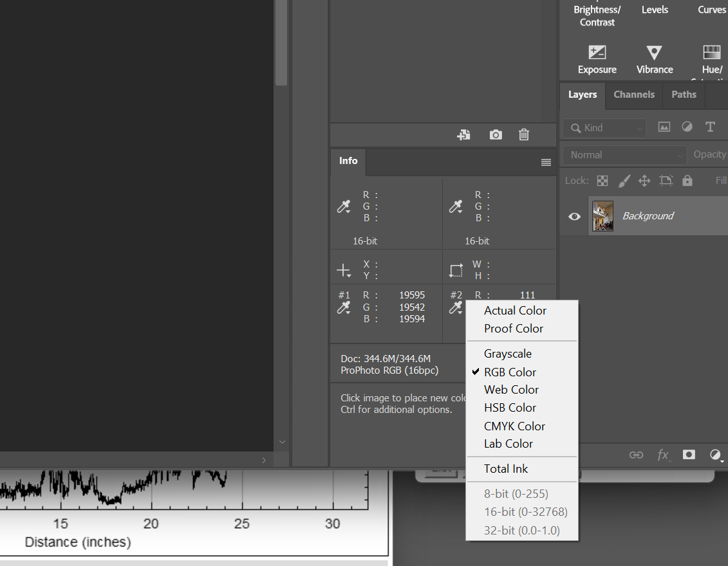Open the Normal blending mode dropdown
The width and height of the screenshot is (728, 566).
coord(623,154)
